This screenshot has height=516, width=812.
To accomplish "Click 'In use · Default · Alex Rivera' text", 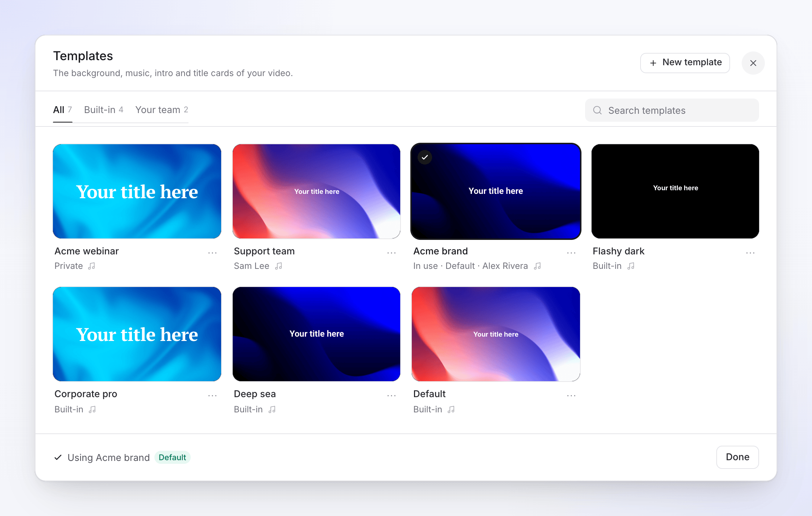I will tap(471, 266).
